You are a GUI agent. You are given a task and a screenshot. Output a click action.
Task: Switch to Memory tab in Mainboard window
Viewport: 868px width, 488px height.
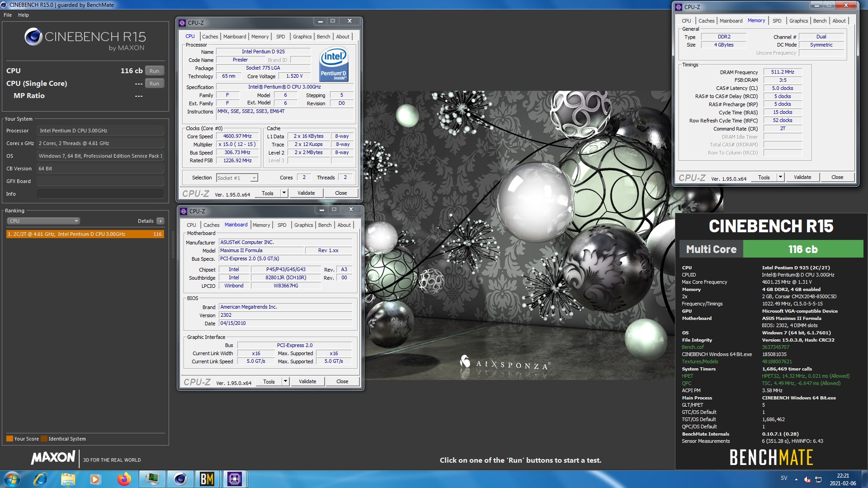coord(261,225)
